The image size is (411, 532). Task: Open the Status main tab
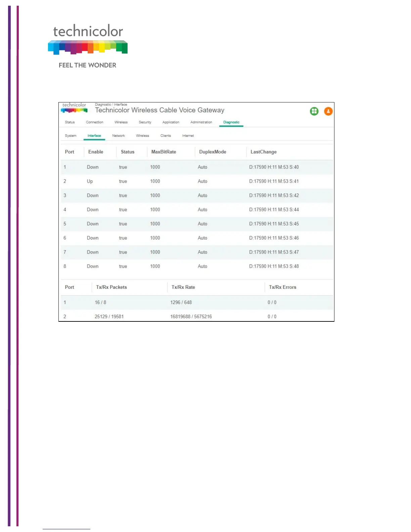coord(70,122)
